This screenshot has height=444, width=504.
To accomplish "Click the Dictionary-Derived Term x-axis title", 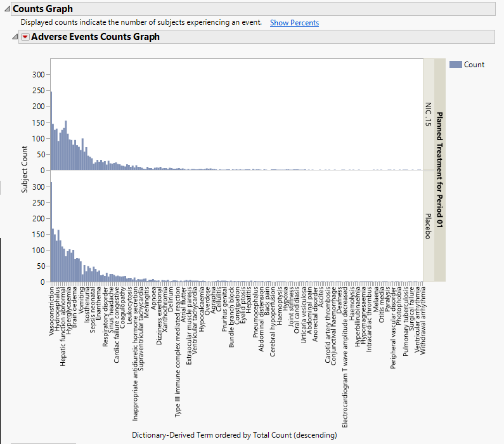I will click(x=235, y=435).
